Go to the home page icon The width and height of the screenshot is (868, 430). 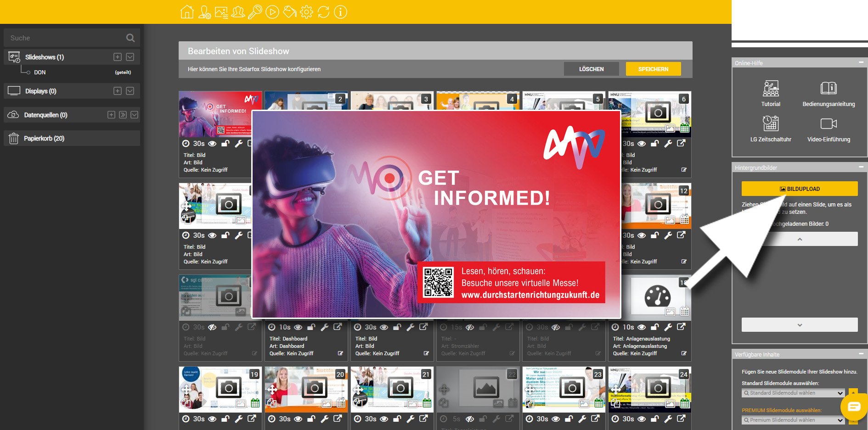186,12
